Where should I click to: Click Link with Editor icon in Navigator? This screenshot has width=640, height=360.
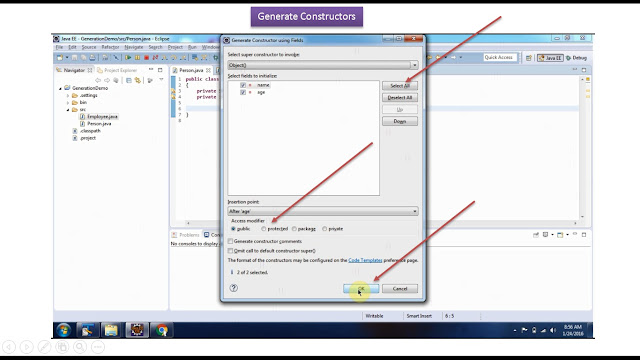coord(138,80)
